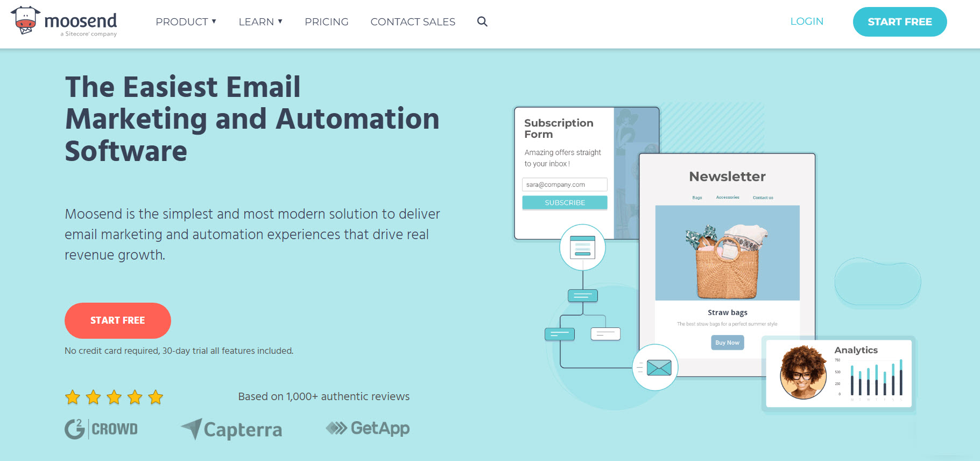Viewport: 980px width, 461px height.
Task: Click the teal START FREE header button
Action: click(900, 22)
